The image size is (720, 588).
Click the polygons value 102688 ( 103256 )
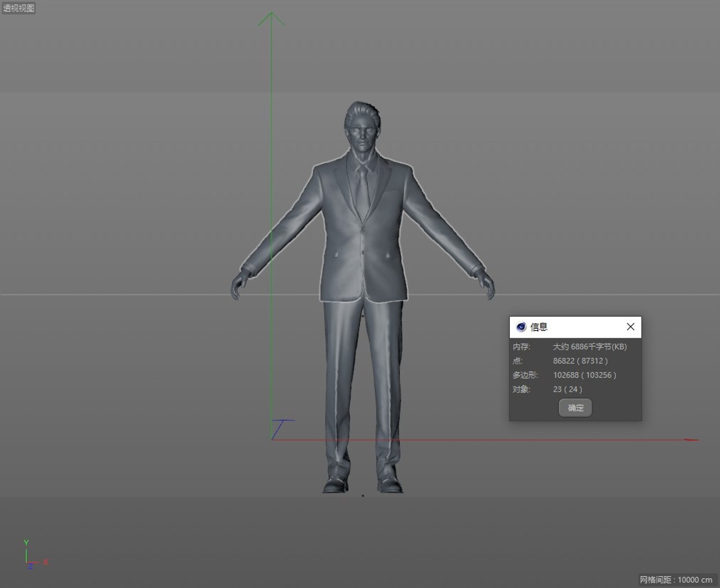pyautogui.click(x=584, y=375)
